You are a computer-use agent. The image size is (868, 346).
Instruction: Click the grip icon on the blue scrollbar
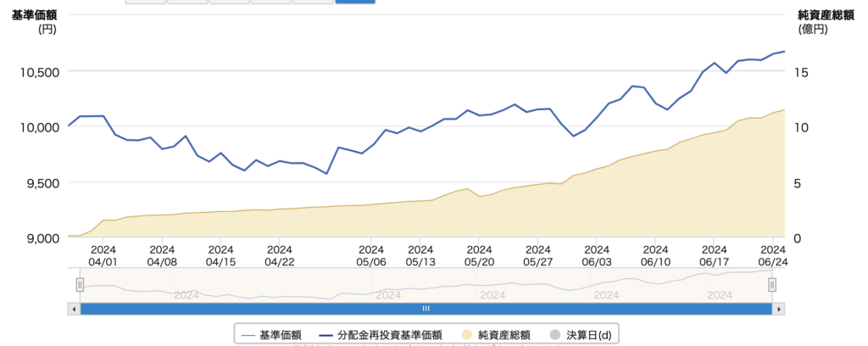[426, 310]
